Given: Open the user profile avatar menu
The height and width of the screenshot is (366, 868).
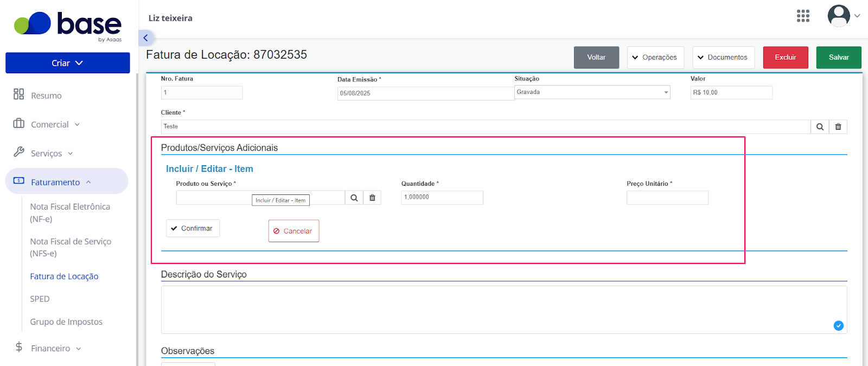Looking at the screenshot, I should [844, 16].
